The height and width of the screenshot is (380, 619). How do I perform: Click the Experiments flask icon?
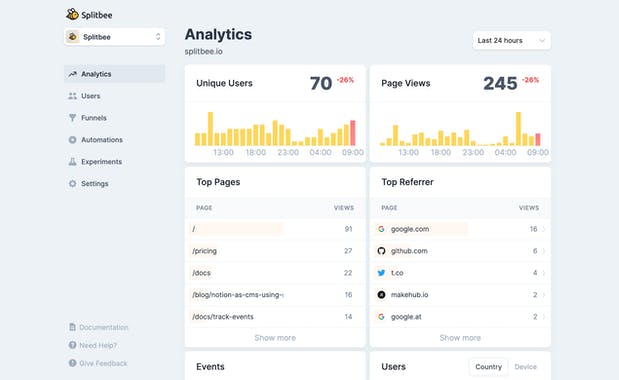72,161
